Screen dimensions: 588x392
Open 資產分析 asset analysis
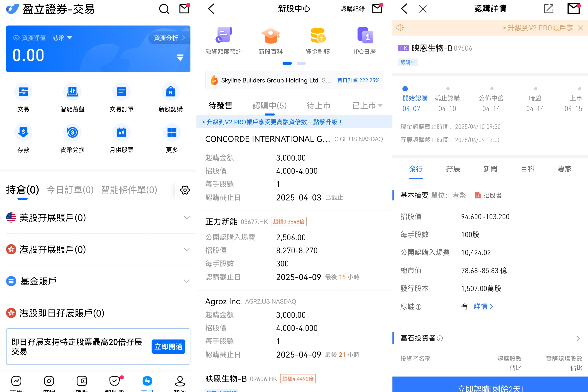click(169, 38)
